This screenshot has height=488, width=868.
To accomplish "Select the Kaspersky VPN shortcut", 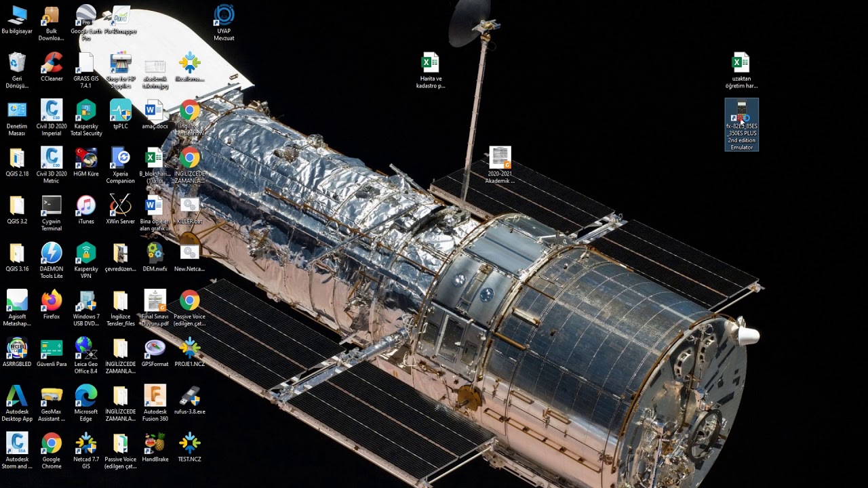I will pos(86,260).
